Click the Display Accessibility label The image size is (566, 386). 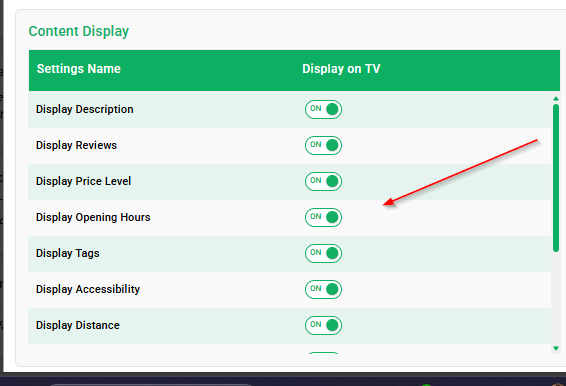pyautogui.click(x=88, y=289)
